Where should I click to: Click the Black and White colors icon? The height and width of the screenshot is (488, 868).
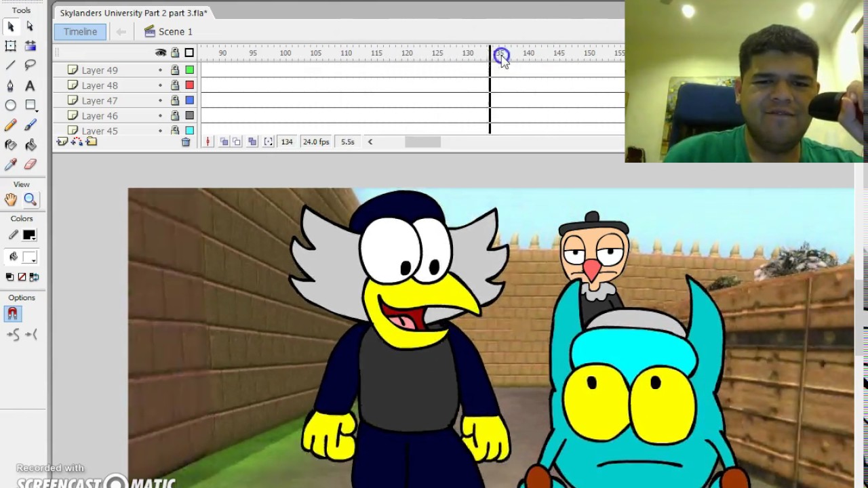tap(9, 277)
